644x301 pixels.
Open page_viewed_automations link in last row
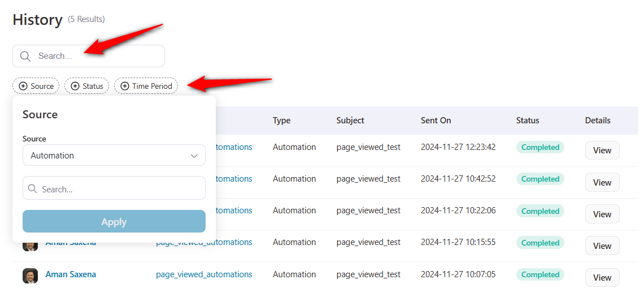point(204,274)
